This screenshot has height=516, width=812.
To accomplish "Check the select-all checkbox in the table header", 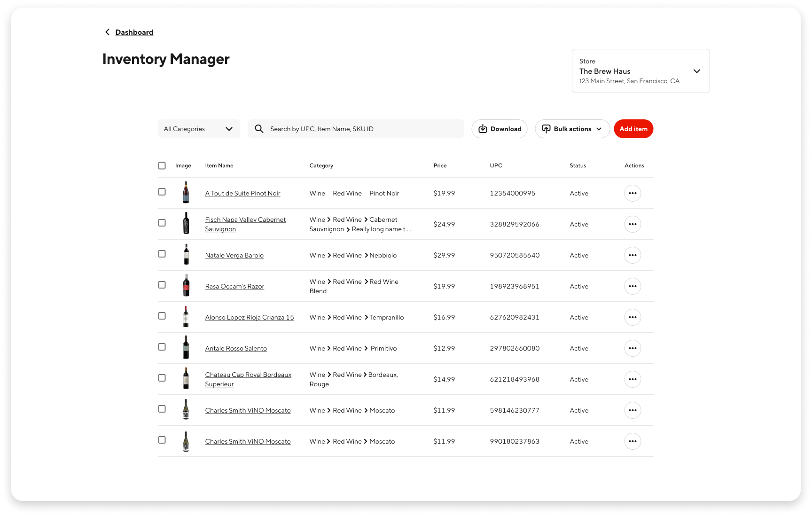I will tap(162, 165).
